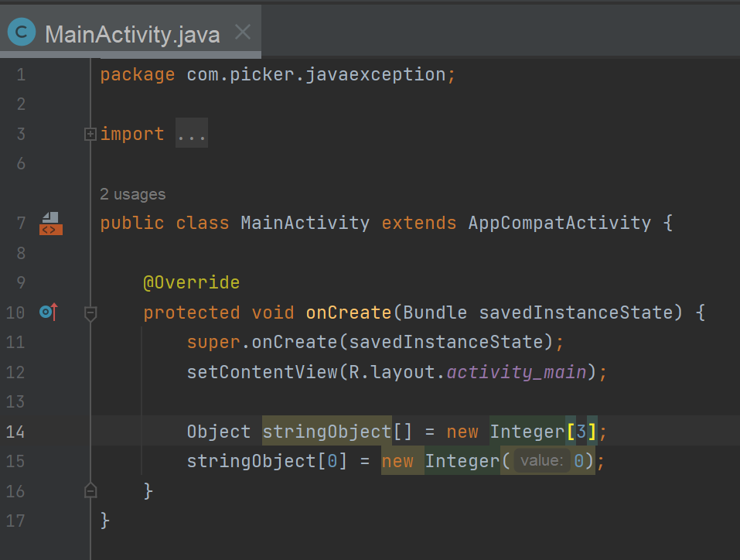Expand the folded import block
Viewport: 740px width, 560px height.
point(90,134)
